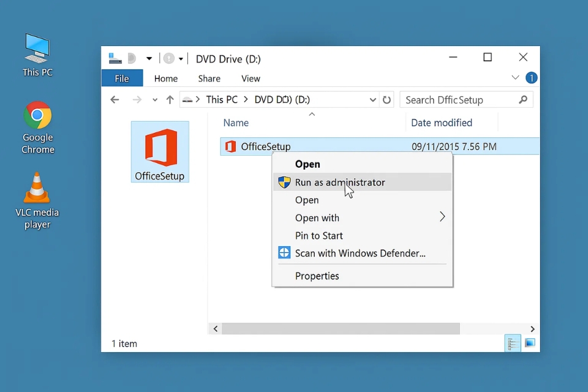Refresh the folder view
This screenshot has height=392, width=588.
[x=386, y=100]
